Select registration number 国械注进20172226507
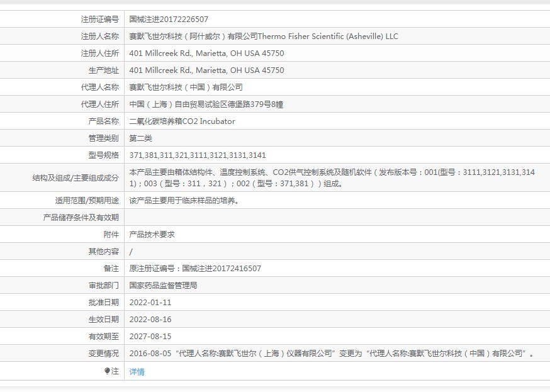Viewport: 550px width, 392px height. 169,20
